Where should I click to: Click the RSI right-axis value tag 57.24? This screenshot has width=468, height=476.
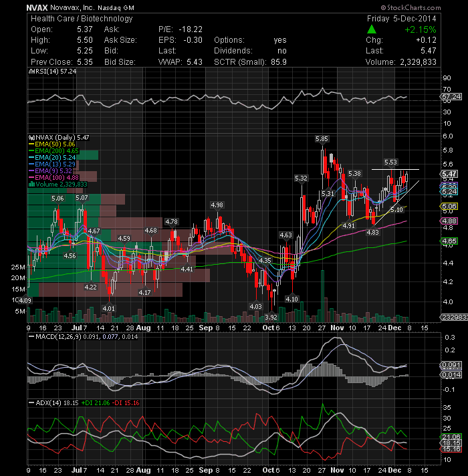pos(451,96)
